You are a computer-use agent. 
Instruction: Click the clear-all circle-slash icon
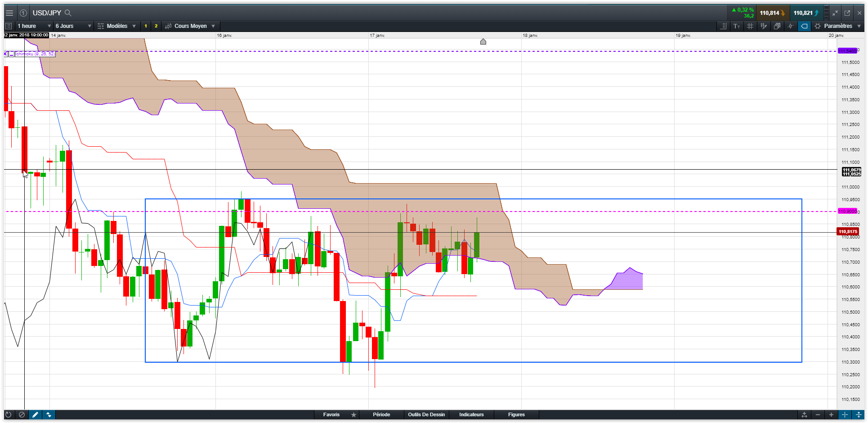[x=22, y=414]
